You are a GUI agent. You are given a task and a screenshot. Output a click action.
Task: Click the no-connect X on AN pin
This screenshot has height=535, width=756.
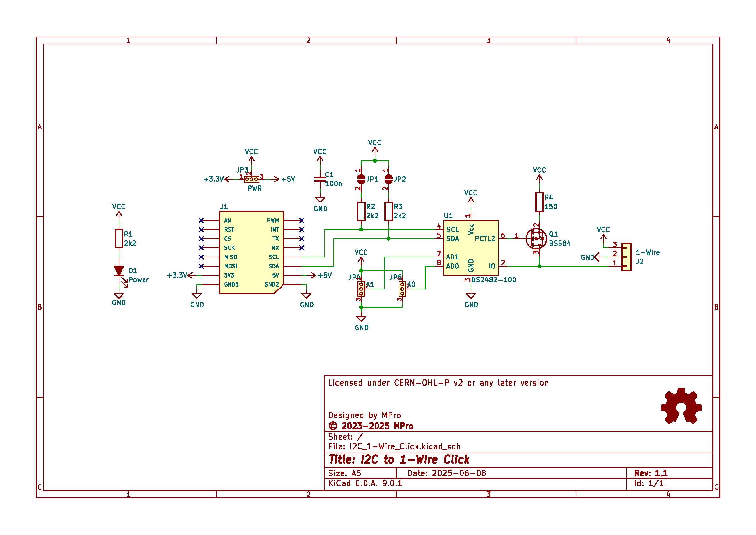[201, 220]
